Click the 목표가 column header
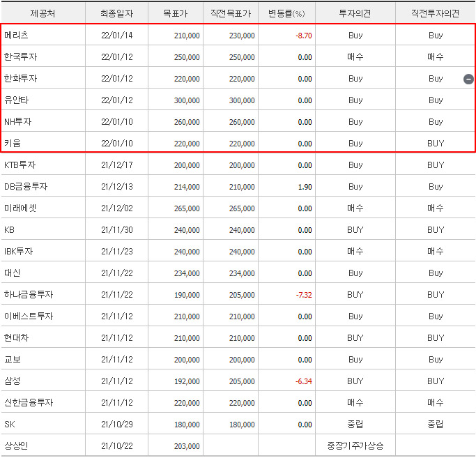 pos(176,13)
